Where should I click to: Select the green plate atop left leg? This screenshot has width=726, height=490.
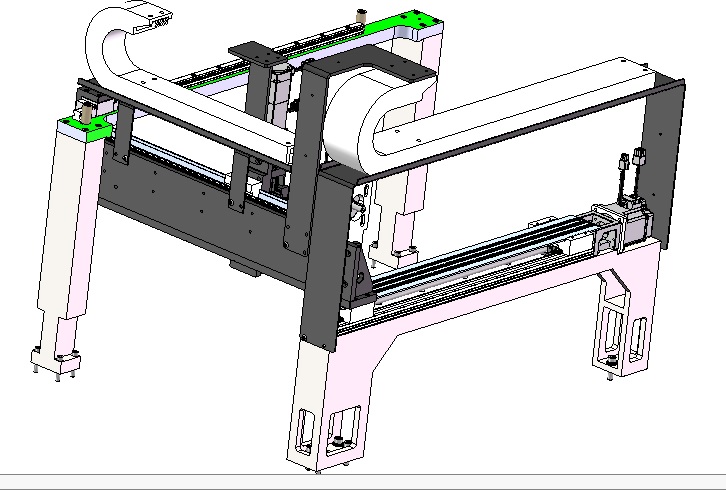point(88,127)
